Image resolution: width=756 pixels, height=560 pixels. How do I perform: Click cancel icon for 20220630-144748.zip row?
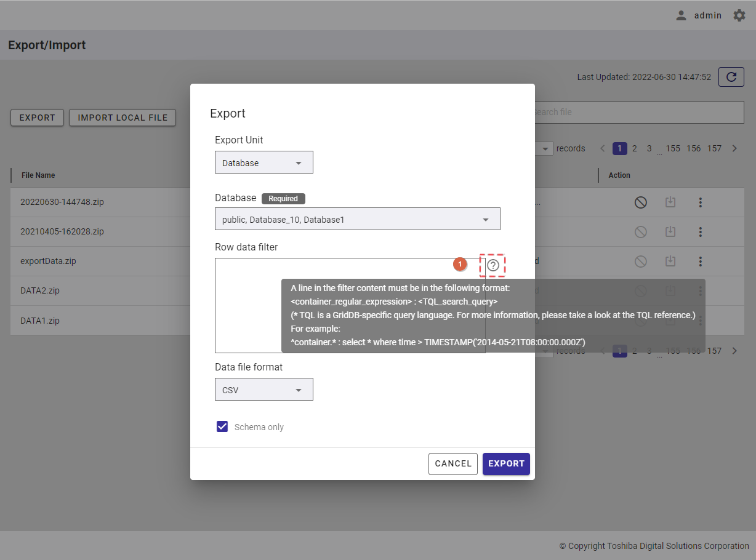click(x=640, y=202)
